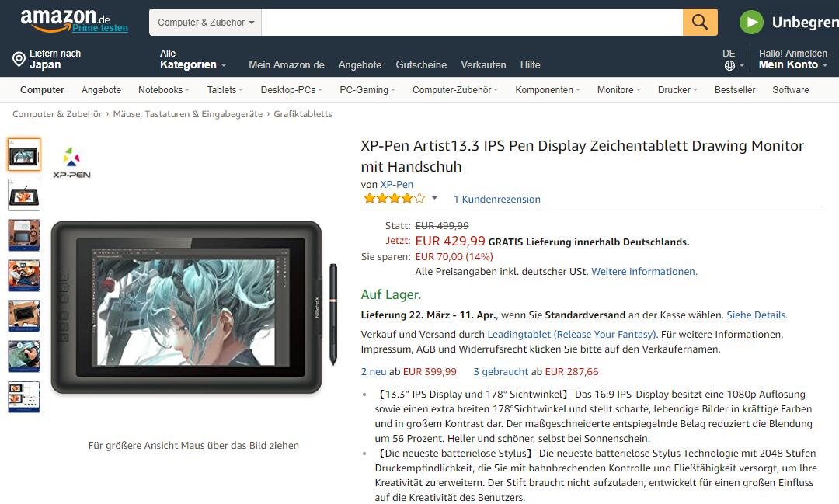Click the star rating icons
The height and width of the screenshot is (504, 839).
pyautogui.click(x=395, y=199)
